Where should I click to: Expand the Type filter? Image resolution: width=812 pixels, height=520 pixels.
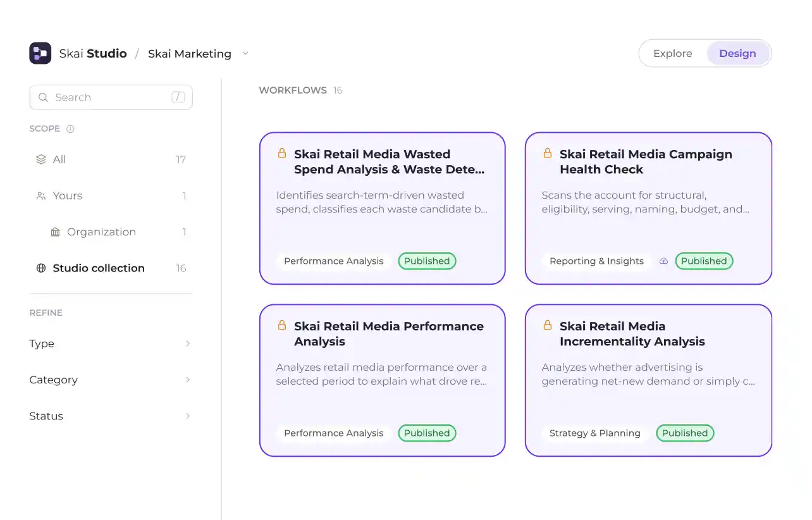111,344
